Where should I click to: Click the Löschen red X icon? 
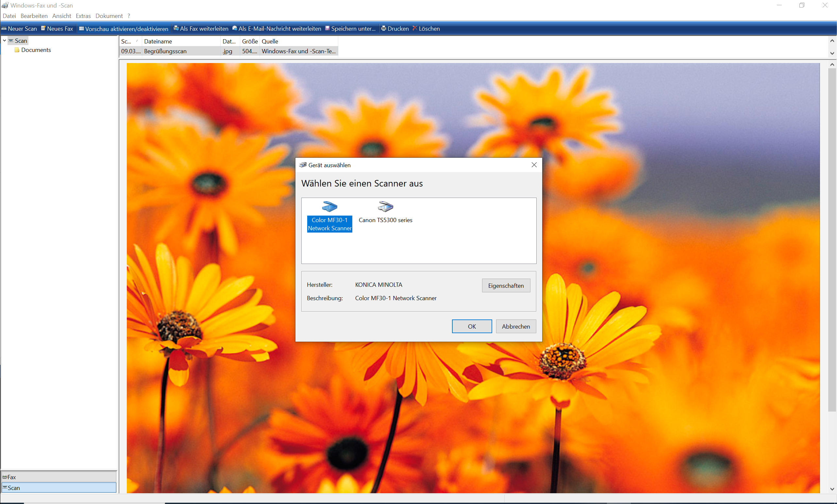click(x=415, y=28)
